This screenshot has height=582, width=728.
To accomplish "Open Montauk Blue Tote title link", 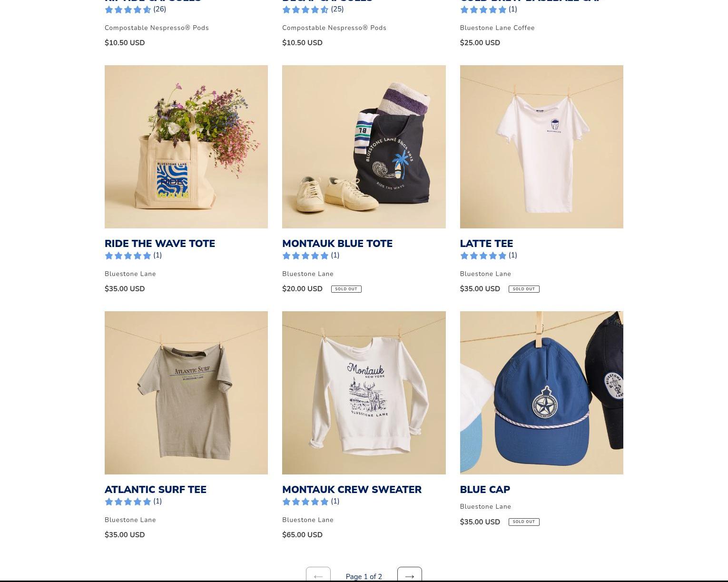I will 337,244.
